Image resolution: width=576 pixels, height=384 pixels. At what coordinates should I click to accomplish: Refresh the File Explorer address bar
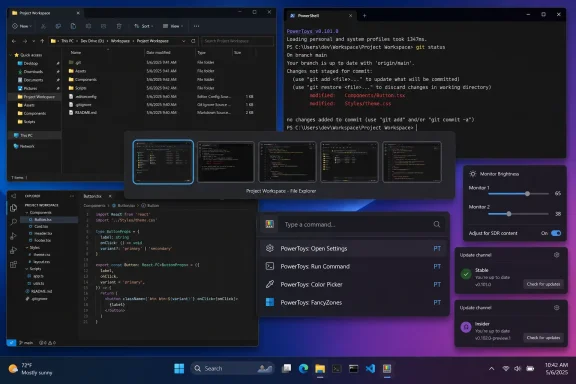click(x=193, y=41)
